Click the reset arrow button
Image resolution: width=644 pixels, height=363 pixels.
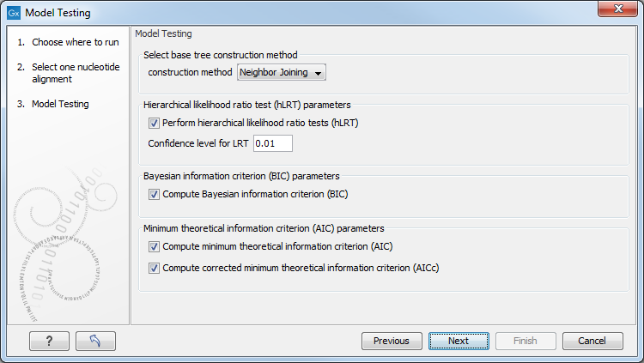(x=95, y=341)
